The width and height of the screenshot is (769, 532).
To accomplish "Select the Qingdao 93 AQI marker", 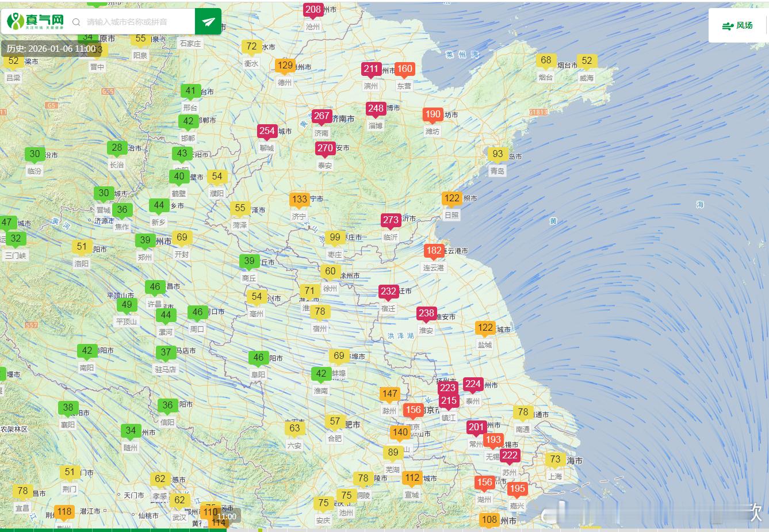I will click(x=498, y=154).
